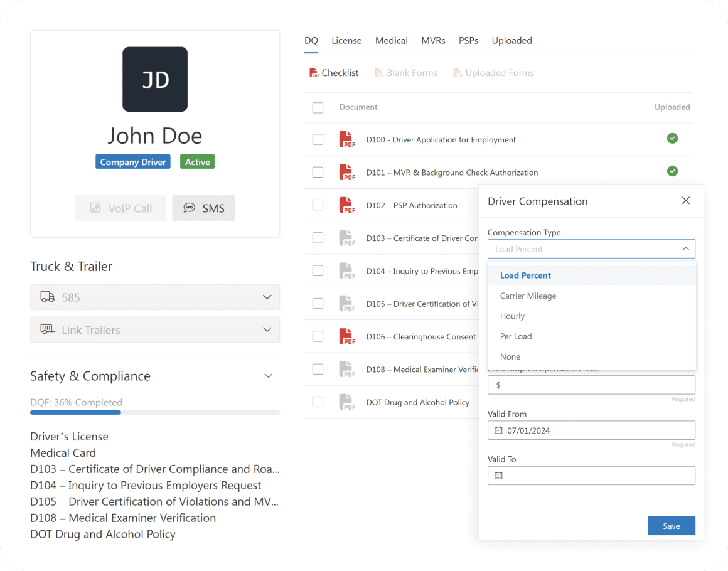Open Driver's License compliance item
The height and width of the screenshot is (571, 728).
[69, 436]
